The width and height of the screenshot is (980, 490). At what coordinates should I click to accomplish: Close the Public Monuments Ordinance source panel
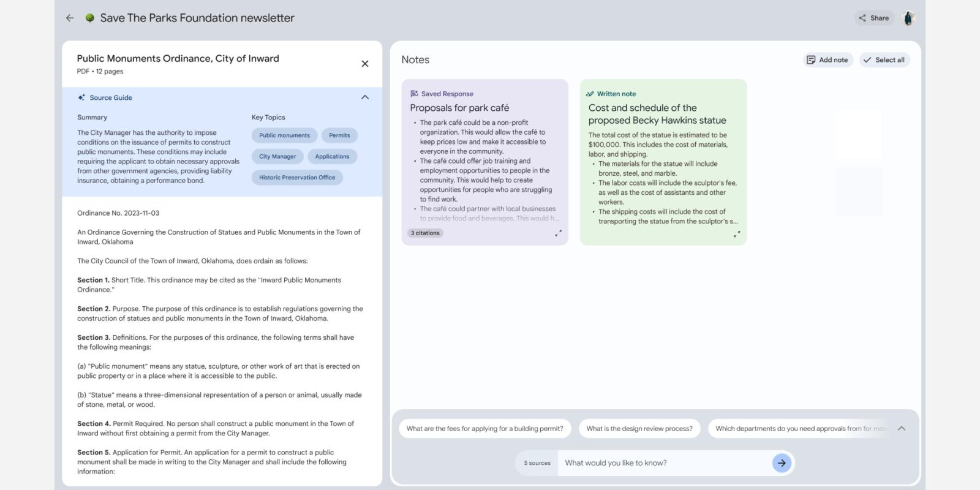[x=365, y=64]
